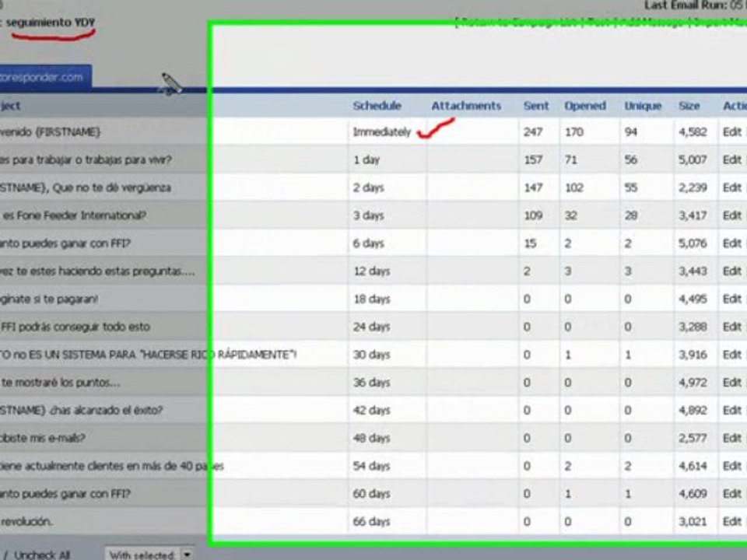Click the Uncheck All link

point(42,555)
